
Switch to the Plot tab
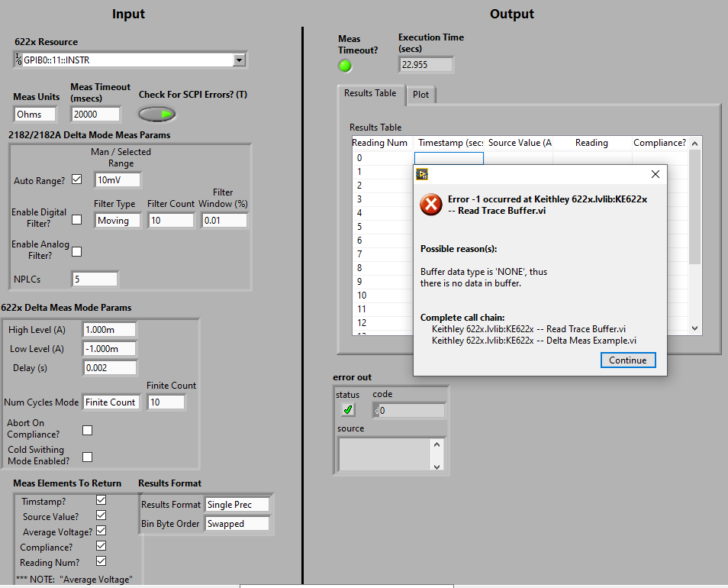tap(420, 95)
